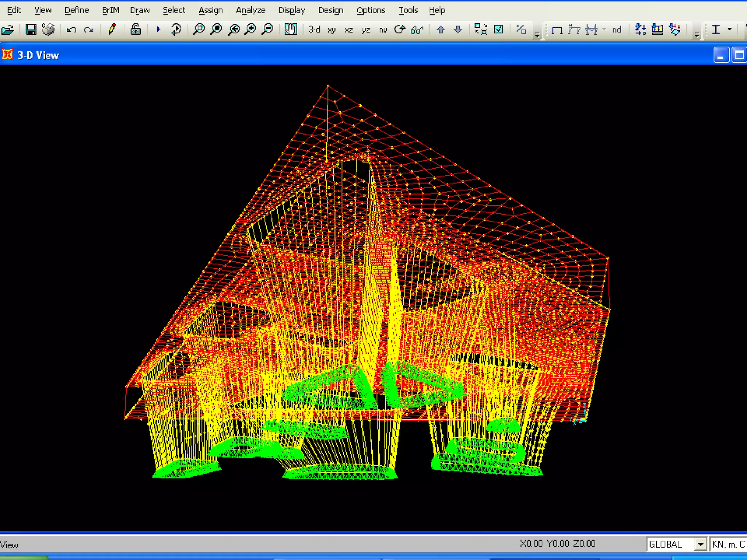Click the Zoom Out magnifier icon

(268, 29)
